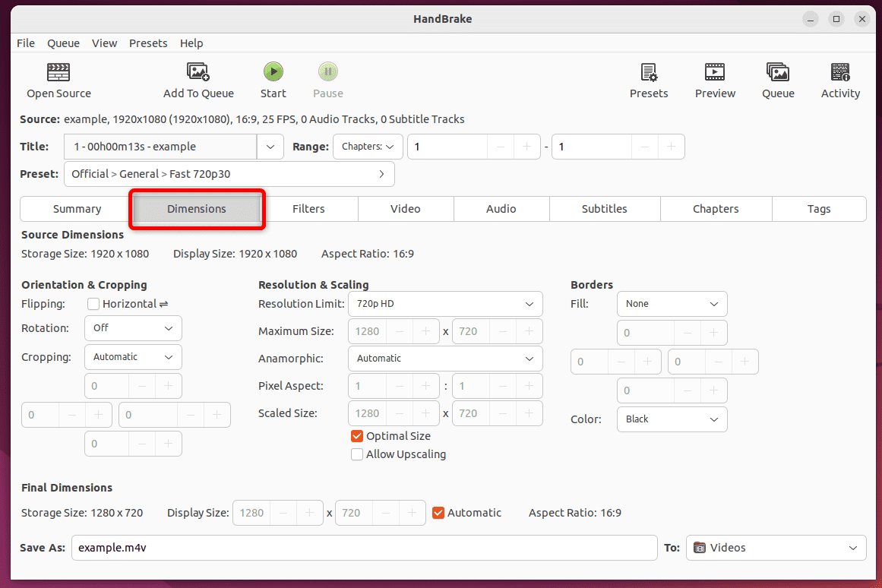Click the Open Source film clapper icon
This screenshot has width=882, height=588.
point(58,72)
